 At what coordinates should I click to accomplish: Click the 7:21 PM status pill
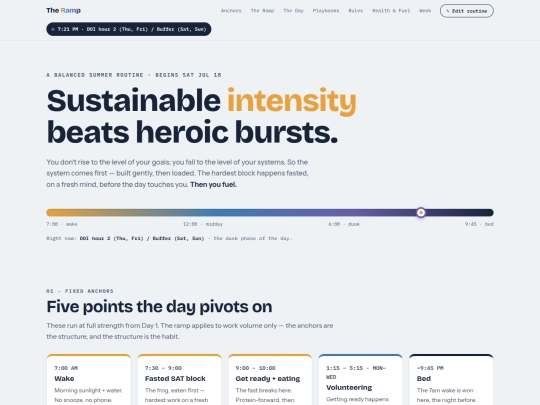click(129, 29)
